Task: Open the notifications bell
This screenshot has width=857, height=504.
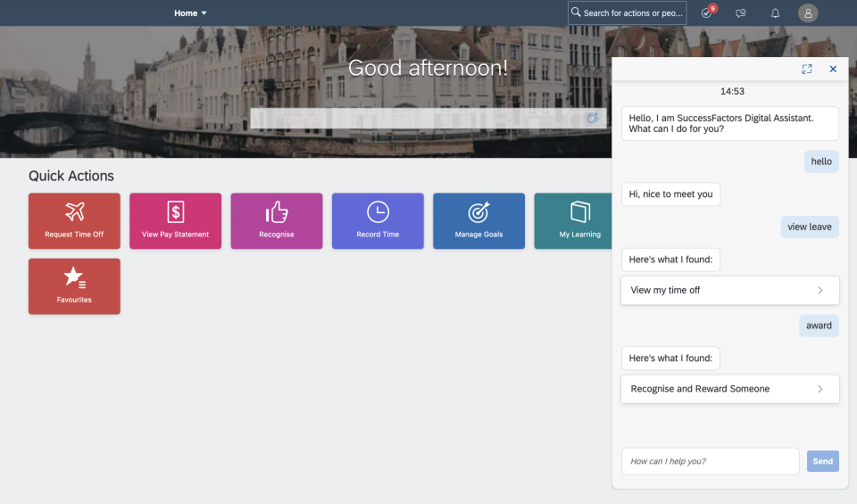Action: (775, 13)
